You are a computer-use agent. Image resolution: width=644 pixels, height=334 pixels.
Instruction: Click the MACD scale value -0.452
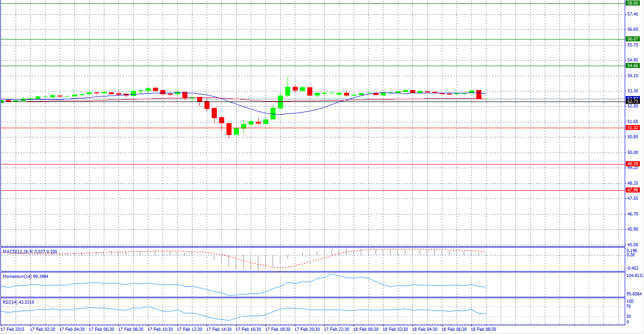633,268
